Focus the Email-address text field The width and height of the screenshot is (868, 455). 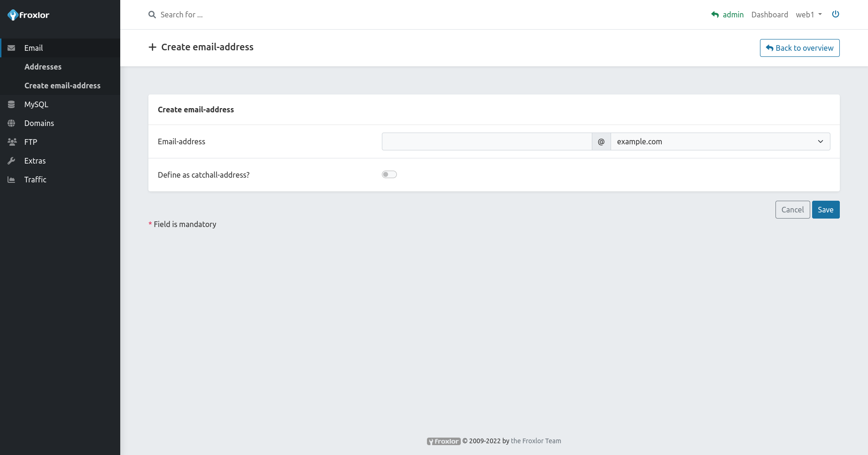pos(487,141)
